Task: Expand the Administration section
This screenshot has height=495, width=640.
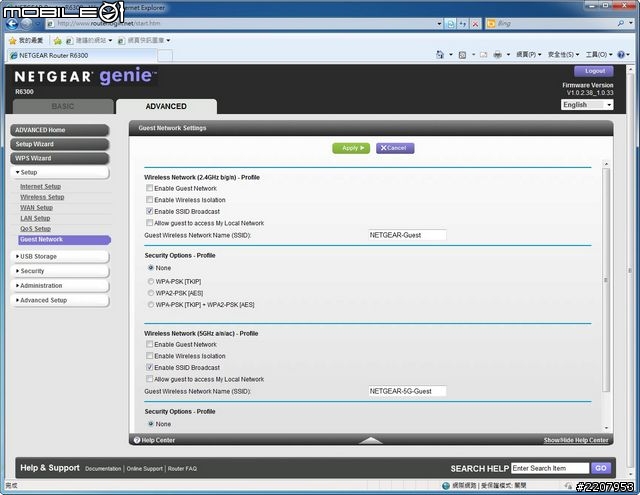Action: (60, 286)
